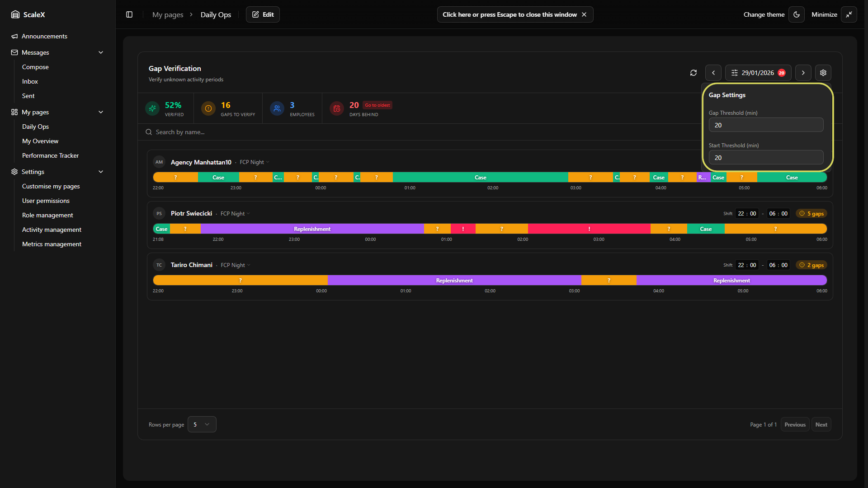The image size is (868, 488).
Task: Click the refresh icon near date selector
Action: (693, 73)
